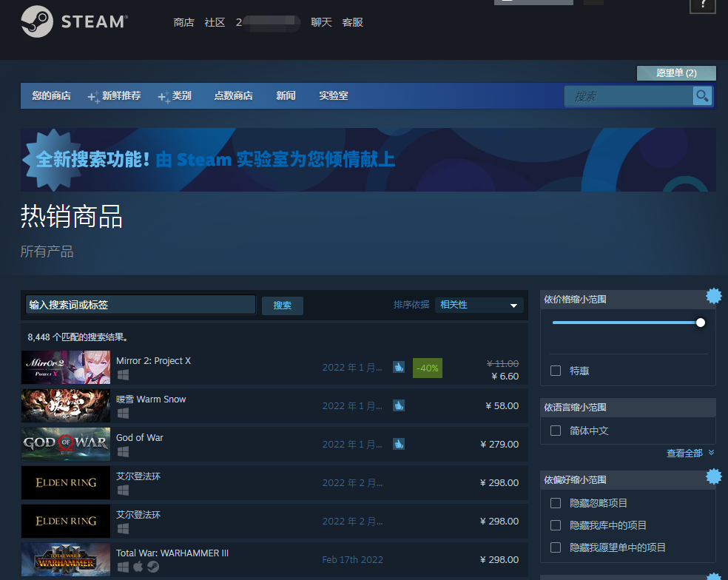The image size is (728, 580).
Task: Open 愿望单 (2) wishlist link
Action: click(675, 73)
